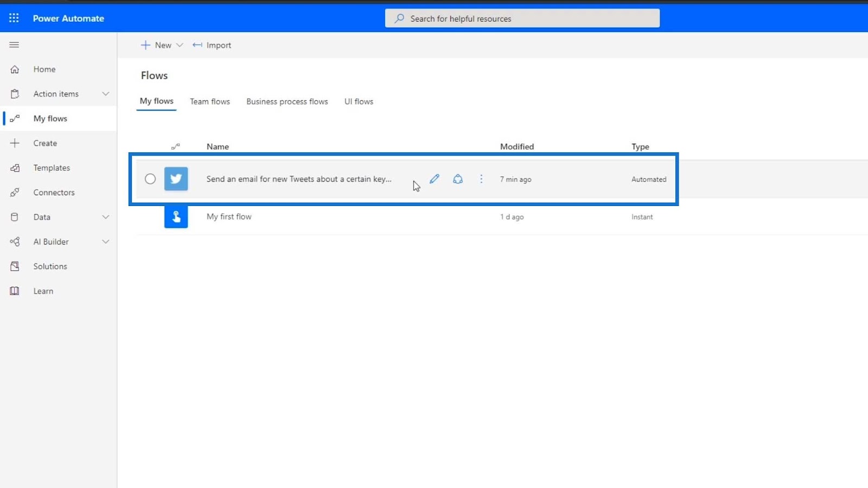Open the app launcher waffle icon
Viewport: 868px width, 488px height.
coord(14,18)
